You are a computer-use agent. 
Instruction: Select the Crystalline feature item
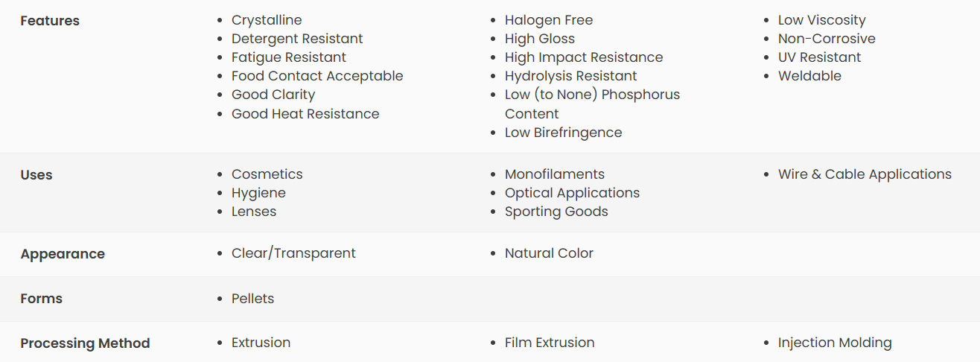(267, 20)
